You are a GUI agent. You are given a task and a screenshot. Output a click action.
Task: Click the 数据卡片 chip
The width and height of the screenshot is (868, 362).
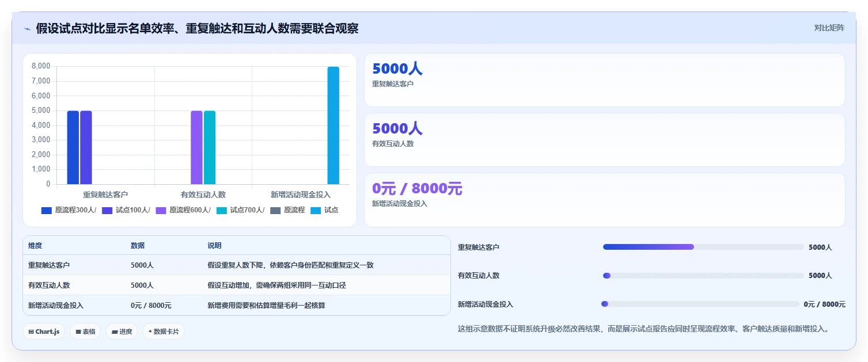point(164,331)
